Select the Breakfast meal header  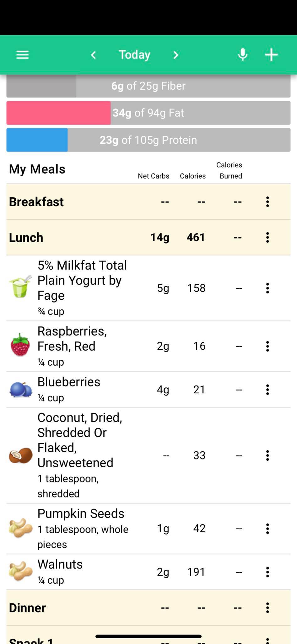[x=148, y=202]
